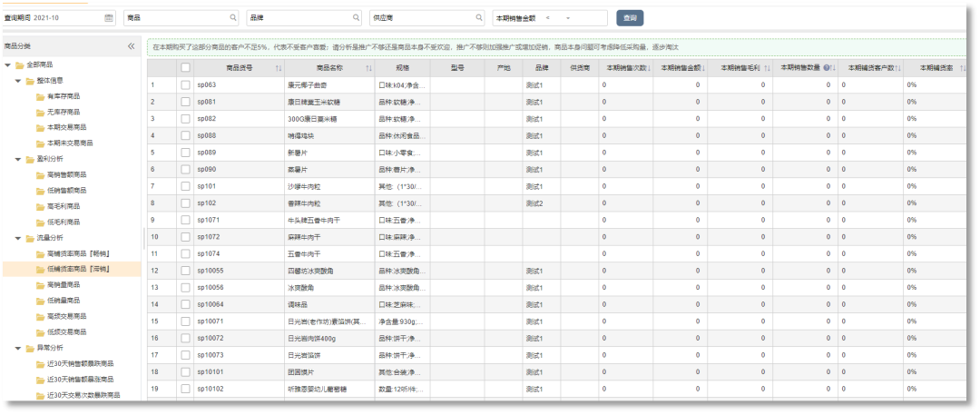Screen dimensions: 980x415
Task: Toggle the select-all checkbox in table header
Action: [185, 68]
